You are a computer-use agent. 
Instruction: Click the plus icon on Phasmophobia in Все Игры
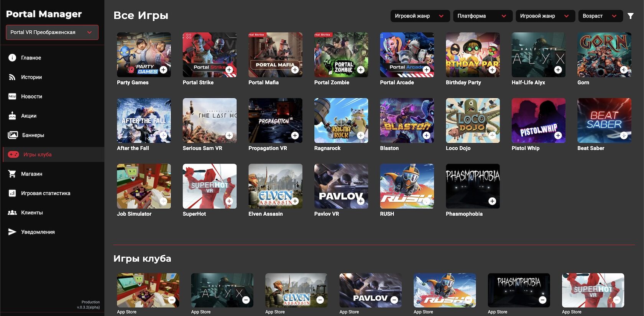click(492, 201)
